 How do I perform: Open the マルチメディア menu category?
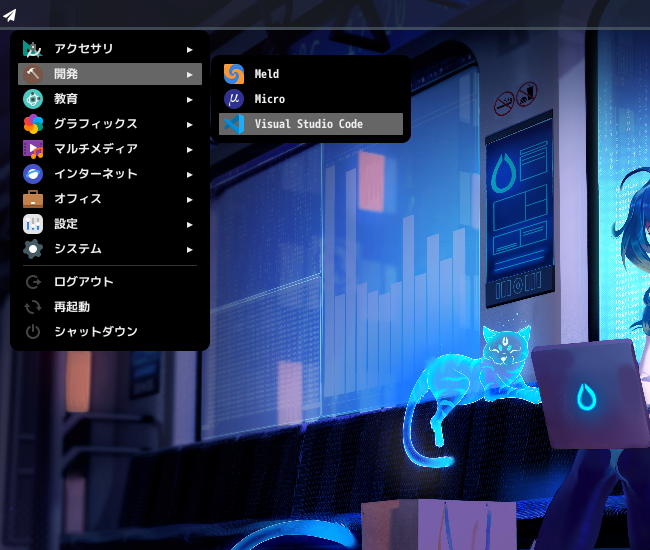pyautogui.click(x=110, y=149)
